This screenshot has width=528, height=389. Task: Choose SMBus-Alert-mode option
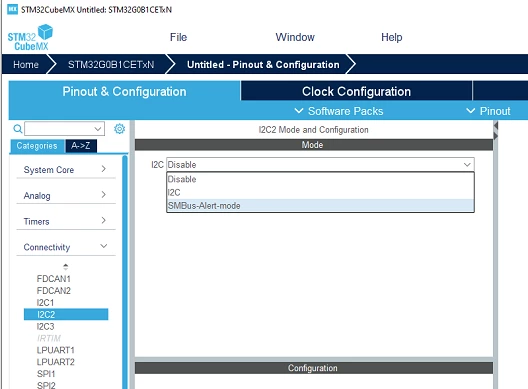click(320, 205)
